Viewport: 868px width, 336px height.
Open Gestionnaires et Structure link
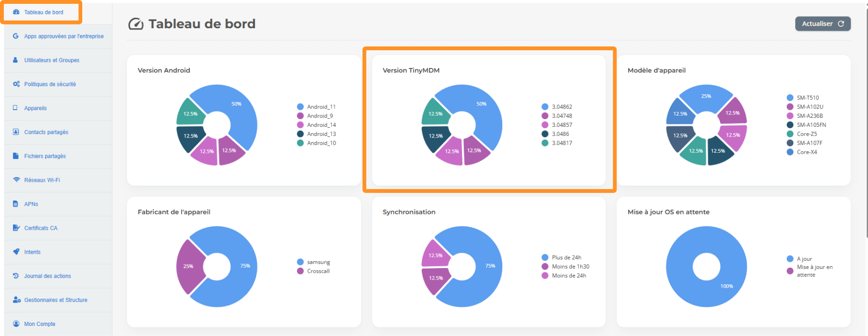point(55,300)
